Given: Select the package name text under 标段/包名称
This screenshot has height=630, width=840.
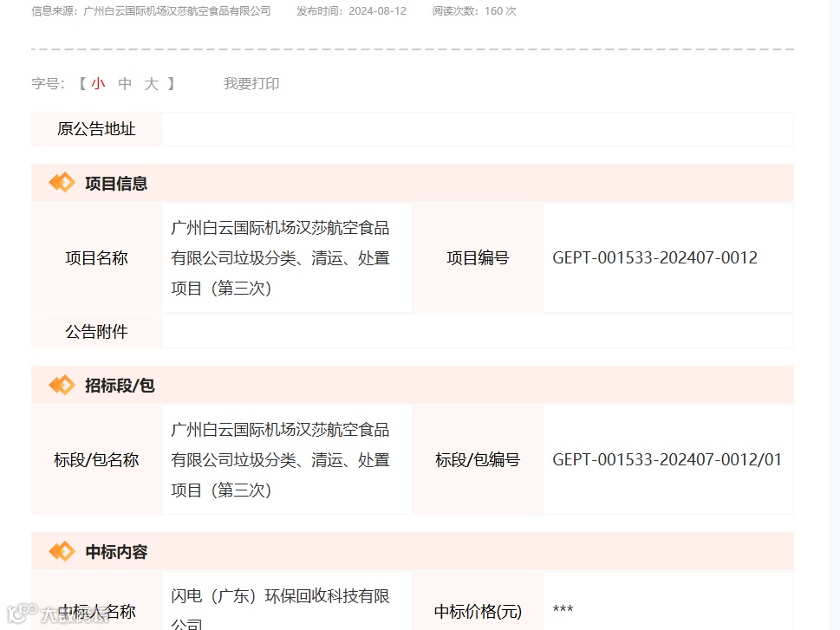Looking at the screenshot, I should 280,460.
